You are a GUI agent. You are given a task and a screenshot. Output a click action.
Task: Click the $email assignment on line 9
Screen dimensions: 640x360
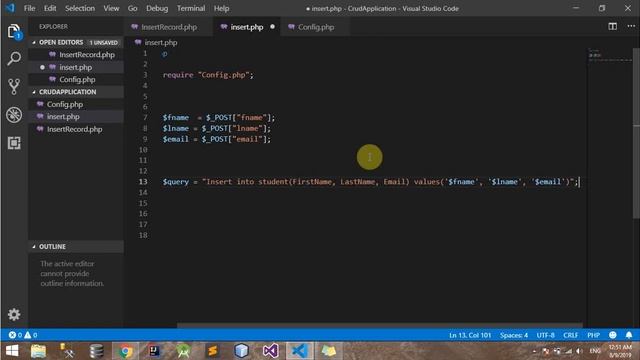coord(216,139)
